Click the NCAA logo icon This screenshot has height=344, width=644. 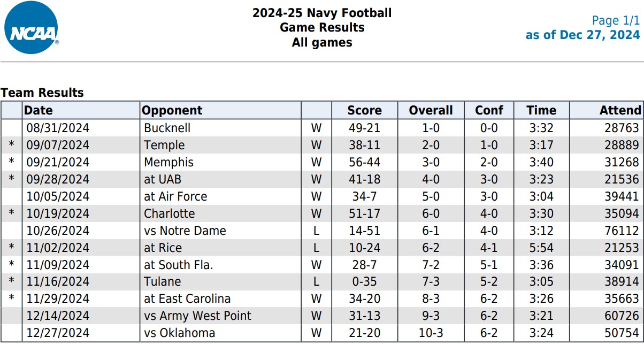tap(31, 28)
